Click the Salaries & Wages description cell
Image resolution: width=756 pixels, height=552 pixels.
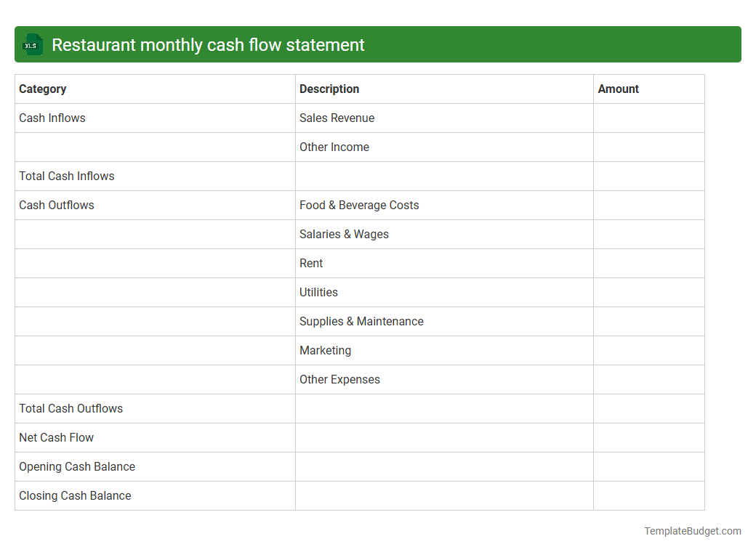pyautogui.click(x=344, y=234)
